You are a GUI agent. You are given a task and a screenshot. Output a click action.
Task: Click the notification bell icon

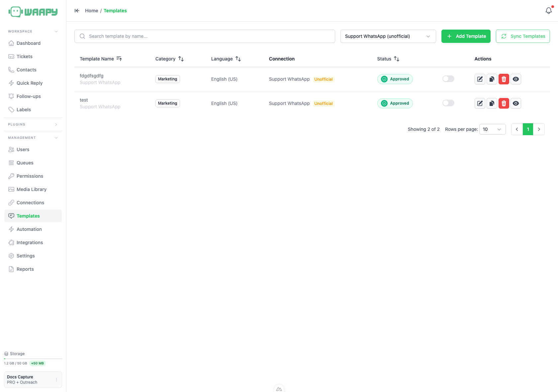point(549,11)
